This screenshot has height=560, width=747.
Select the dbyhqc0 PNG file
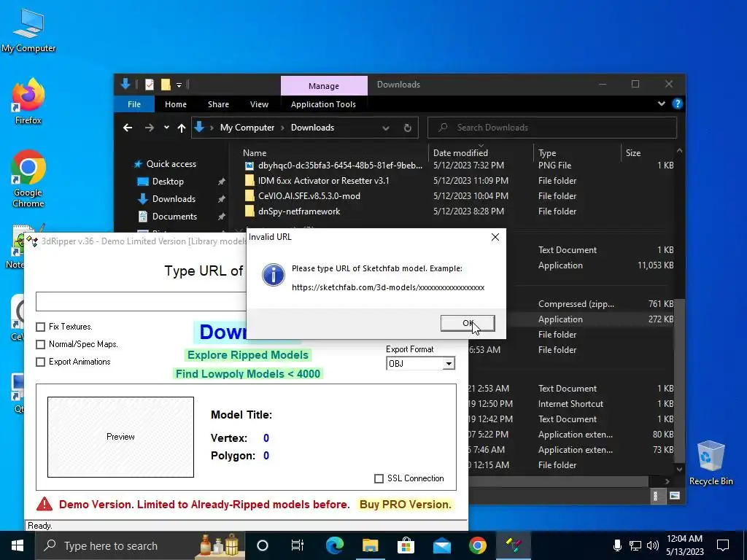coord(340,166)
